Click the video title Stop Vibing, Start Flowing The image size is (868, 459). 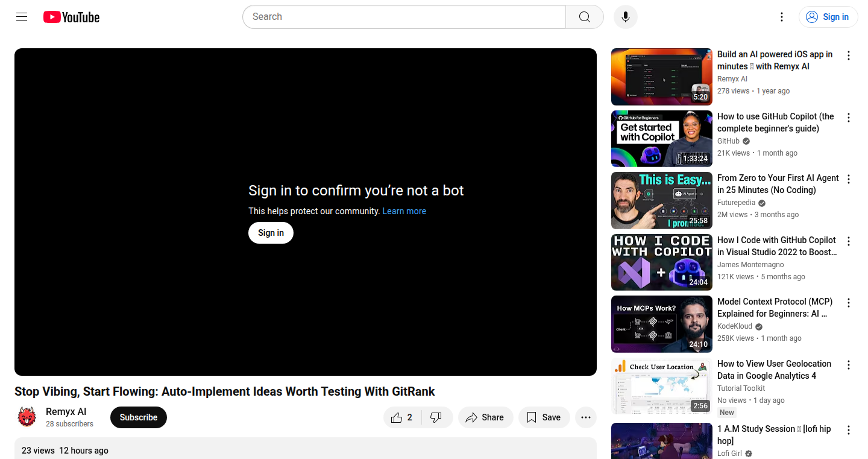click(x=225, y=391)
